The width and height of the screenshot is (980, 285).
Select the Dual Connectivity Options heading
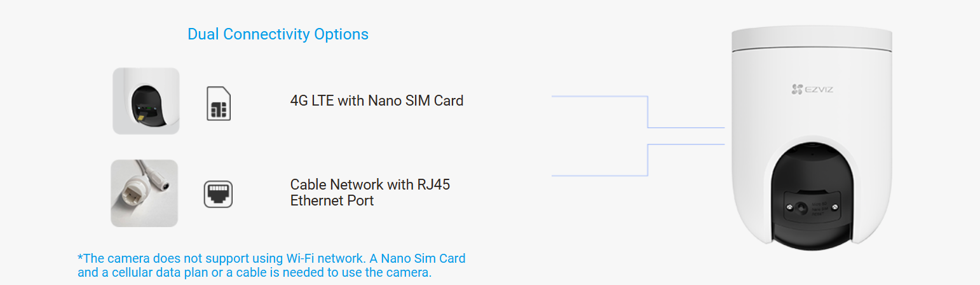pyautogui.click(x=278, y=34)
